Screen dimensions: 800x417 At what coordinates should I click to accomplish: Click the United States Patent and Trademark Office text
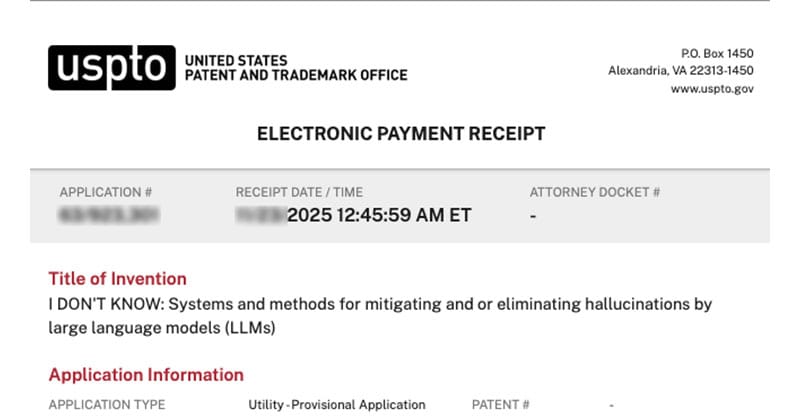[x=296, y=68]
